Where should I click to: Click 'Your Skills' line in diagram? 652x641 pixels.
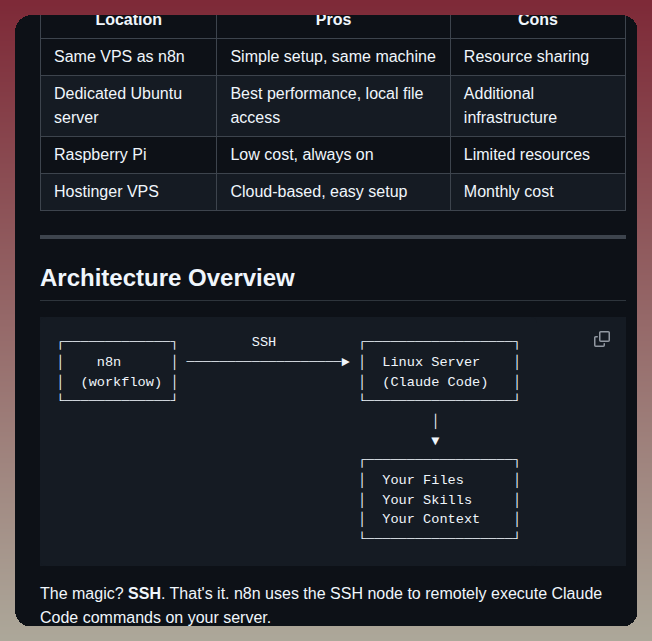coord(427,500)
